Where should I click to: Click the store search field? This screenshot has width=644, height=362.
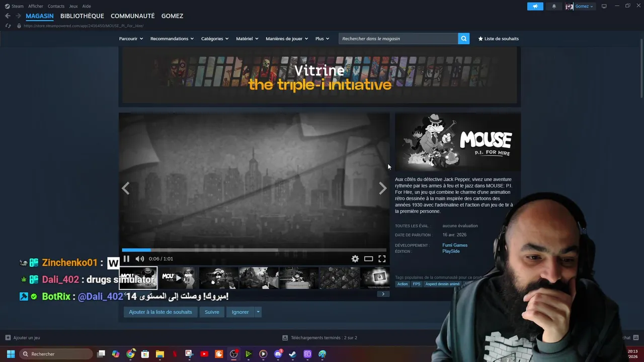pos(398,39)
